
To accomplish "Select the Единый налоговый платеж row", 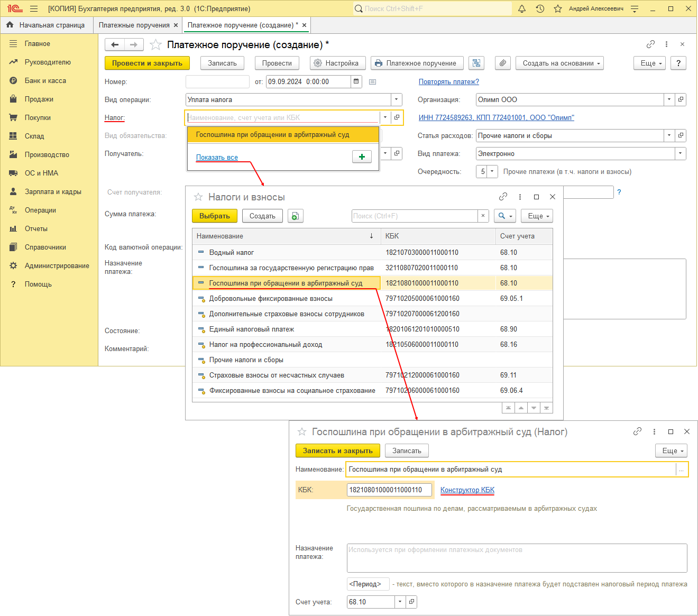I will (252, 329).
